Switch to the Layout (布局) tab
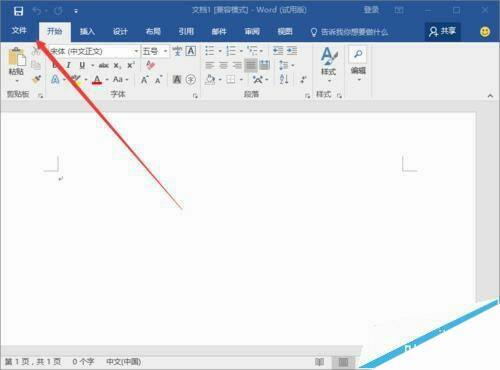The height and width of the screenshot is (370, 500). 153,32
